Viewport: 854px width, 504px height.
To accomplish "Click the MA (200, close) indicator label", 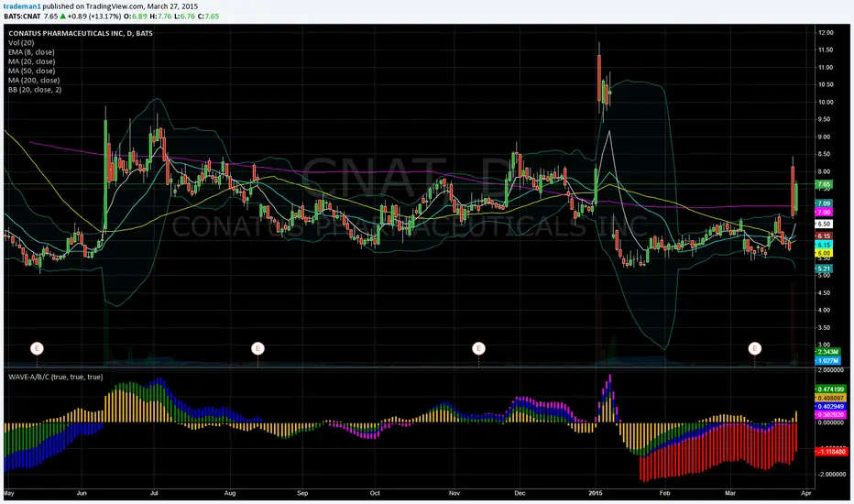I will (34, 80).
